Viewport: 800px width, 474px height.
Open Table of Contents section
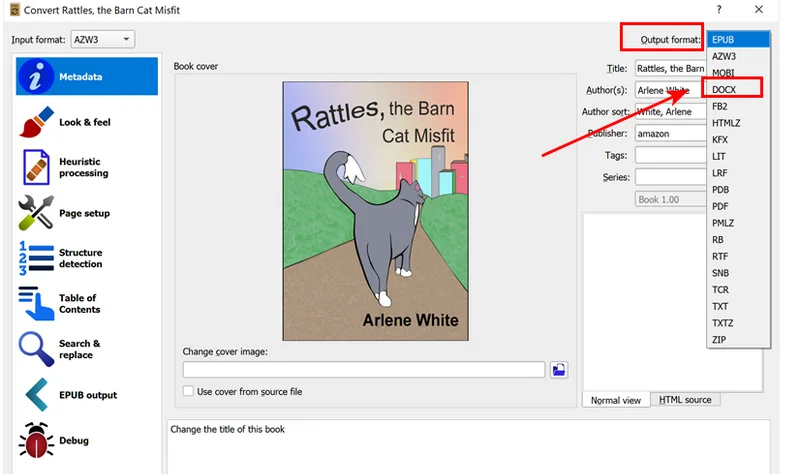87,304
